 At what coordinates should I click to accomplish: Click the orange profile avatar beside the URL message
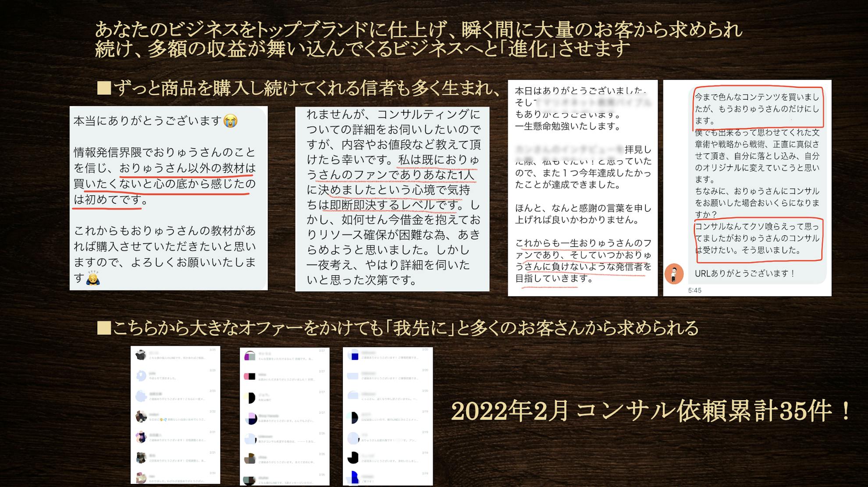(674, 274)
